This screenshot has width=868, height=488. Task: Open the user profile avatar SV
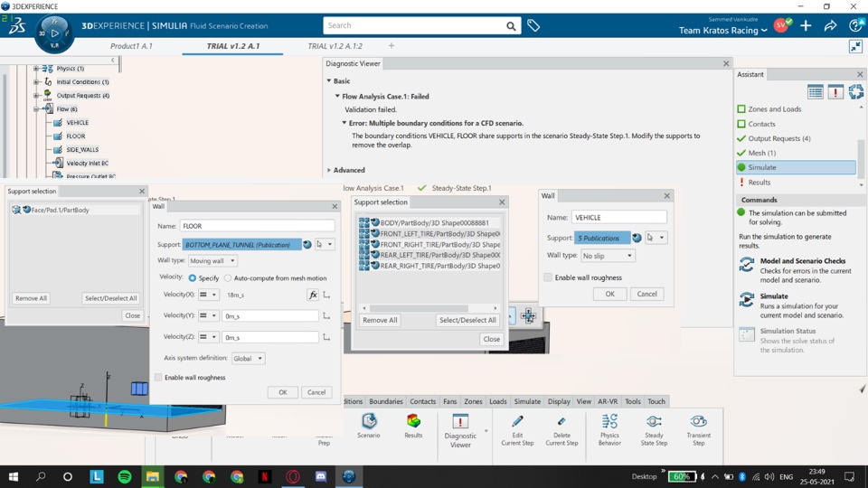point(781,25)
